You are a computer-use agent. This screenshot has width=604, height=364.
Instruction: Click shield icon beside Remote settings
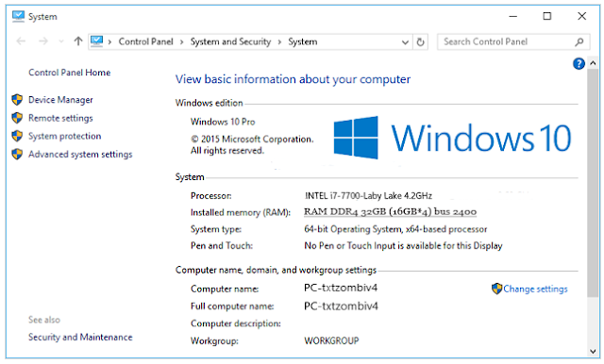17,118
